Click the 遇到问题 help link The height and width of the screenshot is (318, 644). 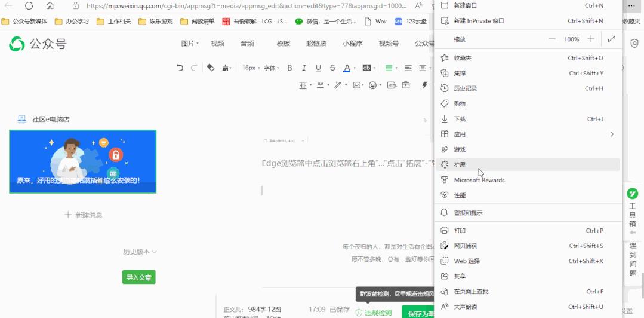(633, 259)
